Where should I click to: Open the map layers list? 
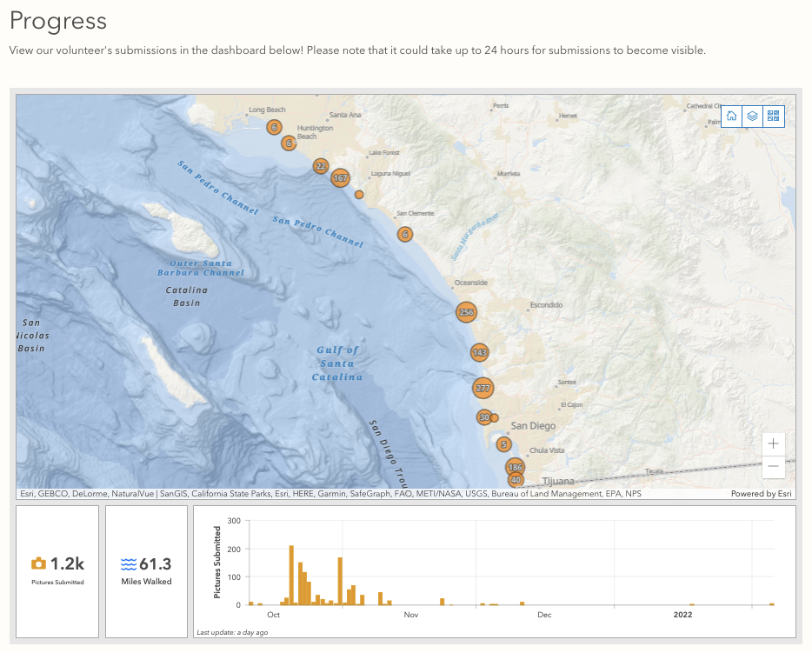coord(753,116)
